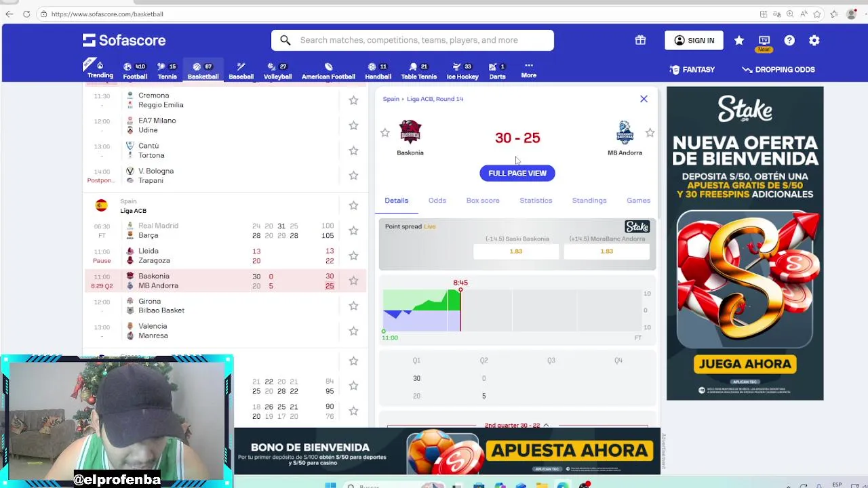This screenshot has width=868, height=488.
Task: Reload the browser page
Action: point(26,14)
